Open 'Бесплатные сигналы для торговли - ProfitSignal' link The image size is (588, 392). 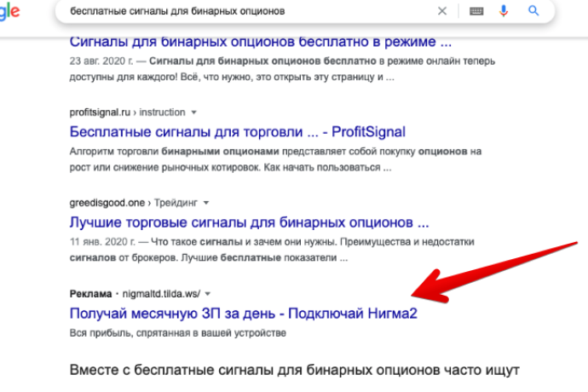tap(238, 132)
